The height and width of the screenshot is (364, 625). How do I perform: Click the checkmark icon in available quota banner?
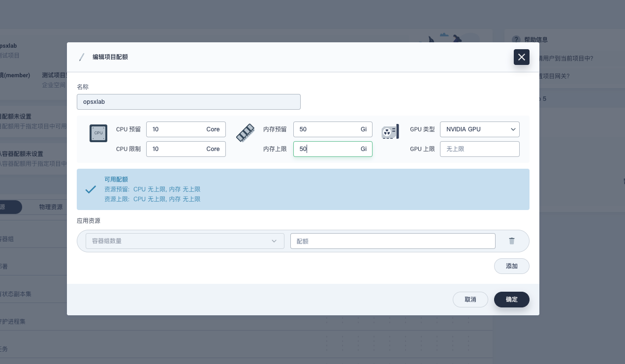(x=91, y=189)
